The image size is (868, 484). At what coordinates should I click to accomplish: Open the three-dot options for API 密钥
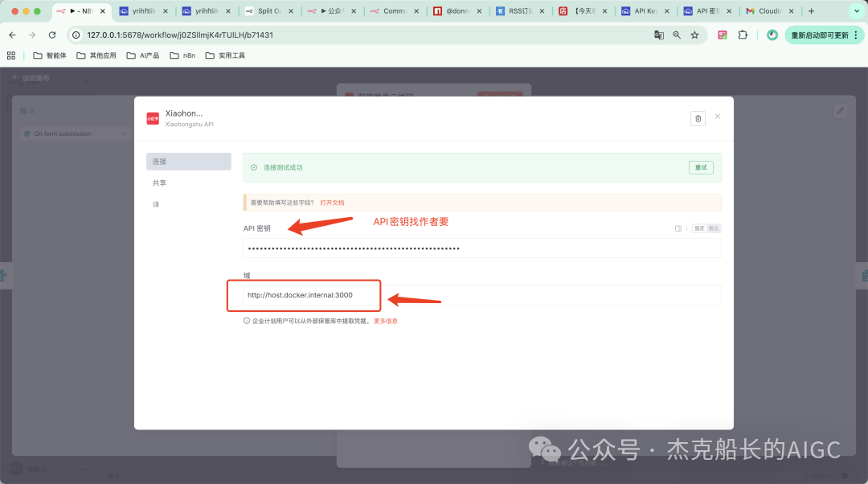(686, 228)
